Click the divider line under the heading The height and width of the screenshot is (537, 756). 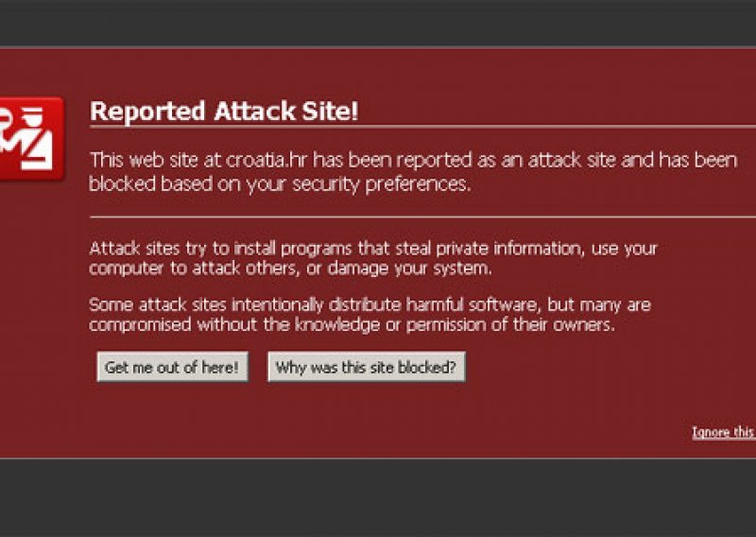pyautogui.click(x=422, y=128)
